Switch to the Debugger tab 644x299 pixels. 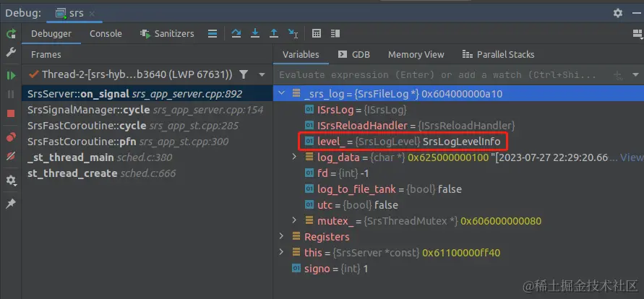pyautogui.click(x=51, y=34)
